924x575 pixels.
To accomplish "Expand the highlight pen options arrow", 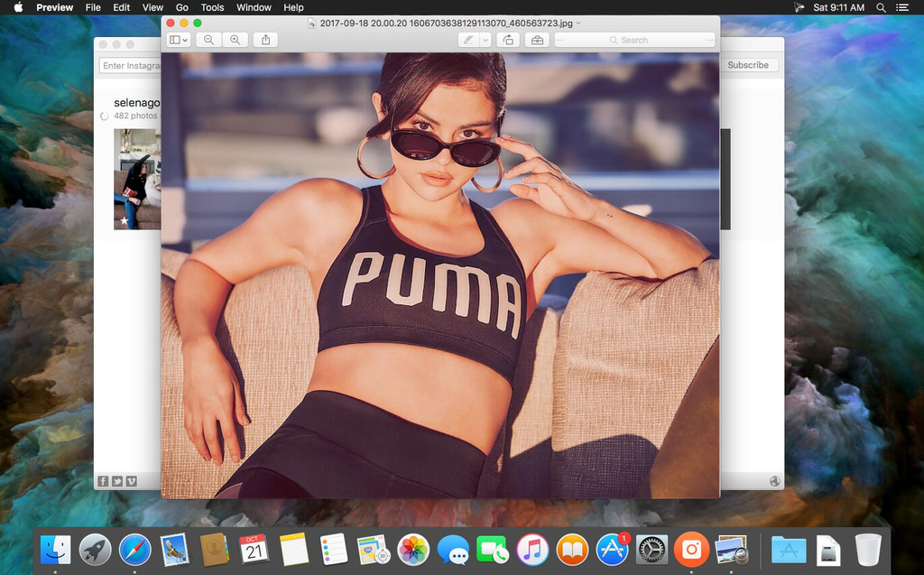I will click(x=485, y=40).
